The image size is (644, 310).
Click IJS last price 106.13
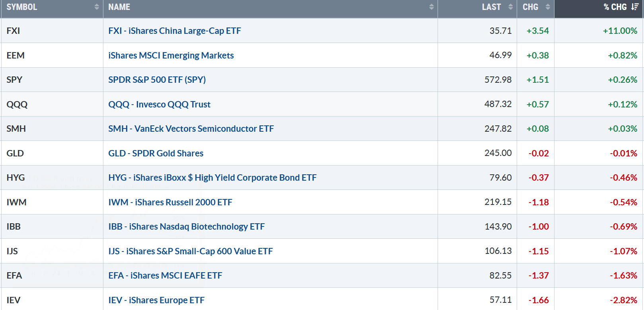pos(498,251)
